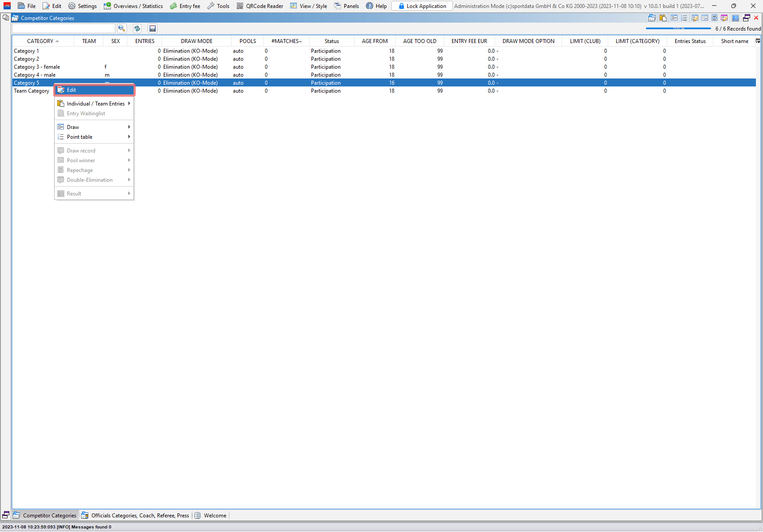The width and height of the screenshot is (763, 532).
Task: Open the Tools menu
Action: tap(218, 6)
